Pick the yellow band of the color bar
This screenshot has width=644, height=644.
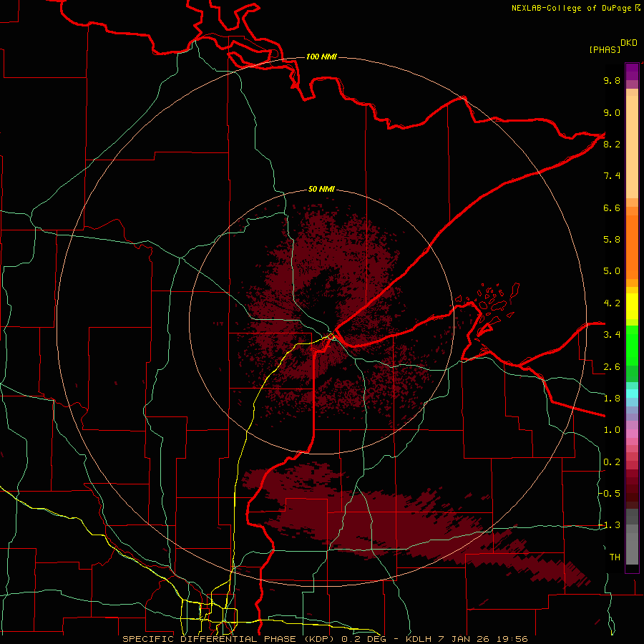tap(632, 306)
